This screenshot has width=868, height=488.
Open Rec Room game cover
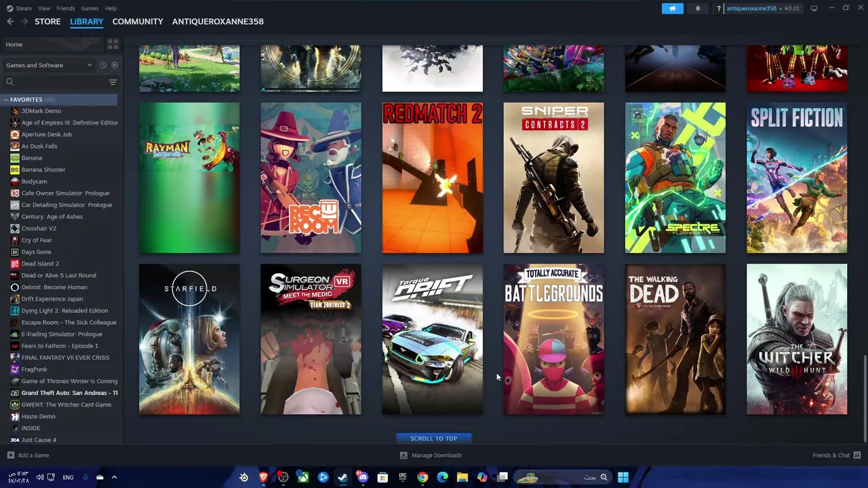[x=311, y=178]
